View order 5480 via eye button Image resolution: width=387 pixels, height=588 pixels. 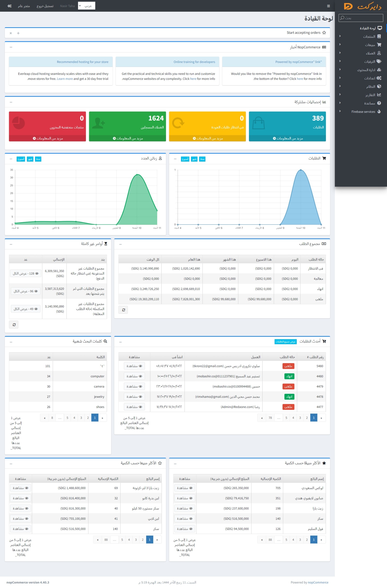coord(134,366)
